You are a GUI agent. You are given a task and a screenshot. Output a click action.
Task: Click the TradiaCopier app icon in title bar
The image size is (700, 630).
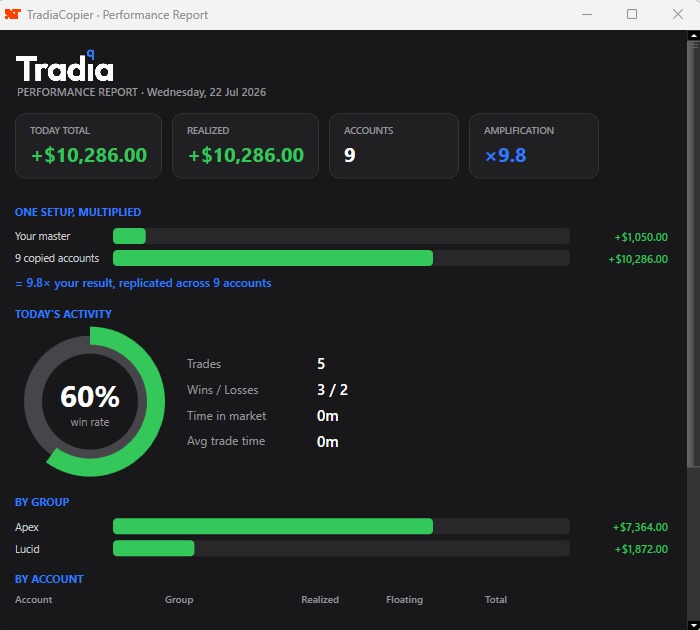[x=12, y=14]
